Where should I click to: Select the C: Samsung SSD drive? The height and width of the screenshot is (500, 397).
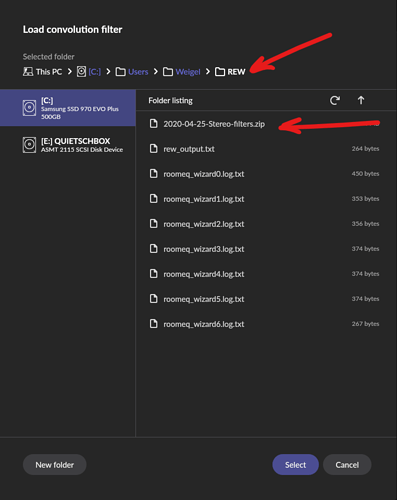tap(68, 108)
